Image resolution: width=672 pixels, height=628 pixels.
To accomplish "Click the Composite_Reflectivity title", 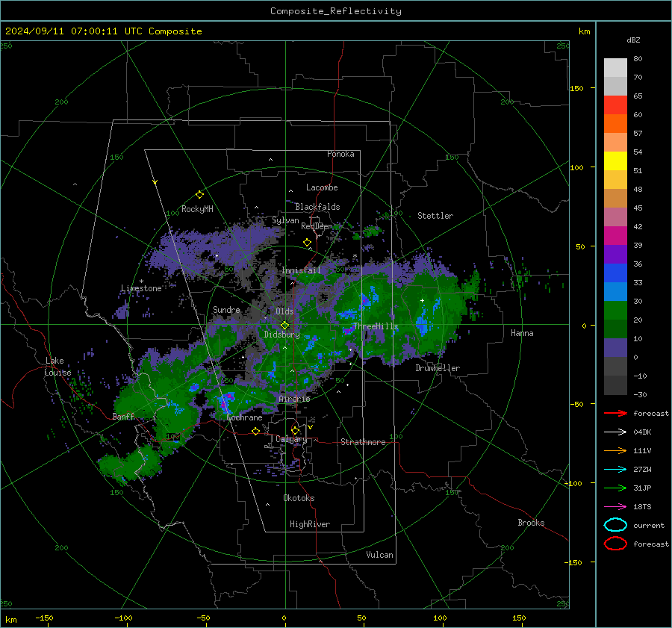I will [x=335, y=11].
